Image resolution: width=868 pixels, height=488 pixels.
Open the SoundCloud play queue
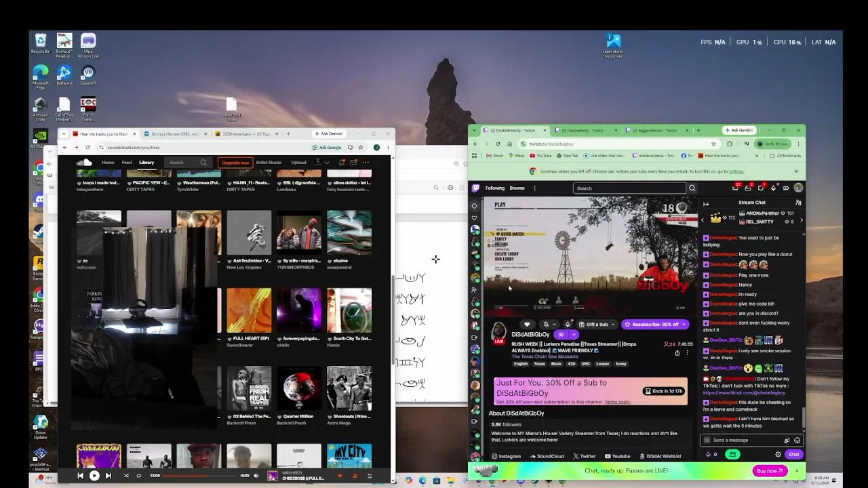370,476
